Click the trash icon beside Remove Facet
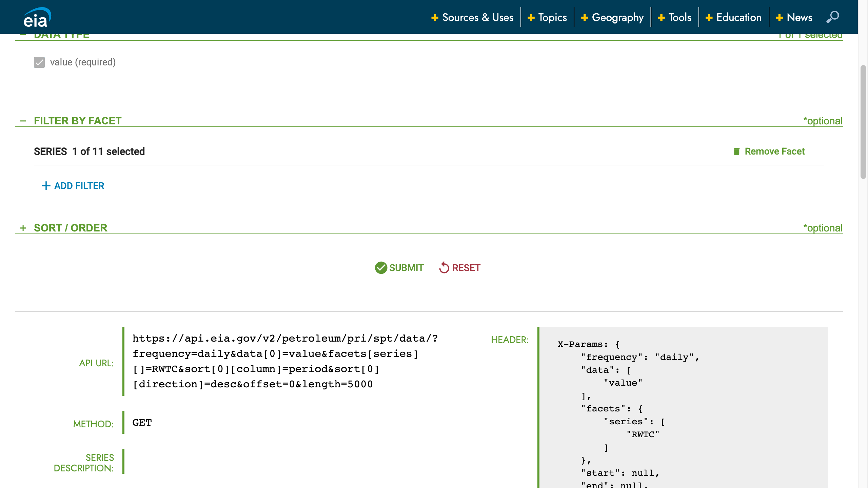 [x=736, y=151]
